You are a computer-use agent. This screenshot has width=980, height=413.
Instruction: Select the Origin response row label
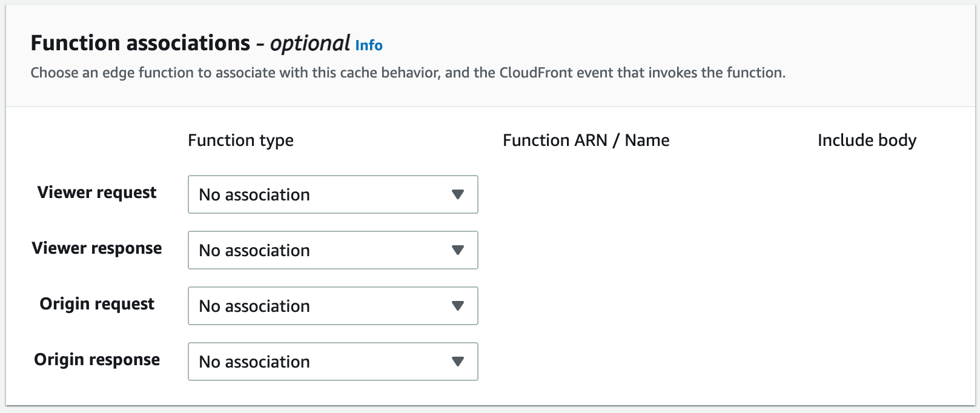click(x=97, y=360)
